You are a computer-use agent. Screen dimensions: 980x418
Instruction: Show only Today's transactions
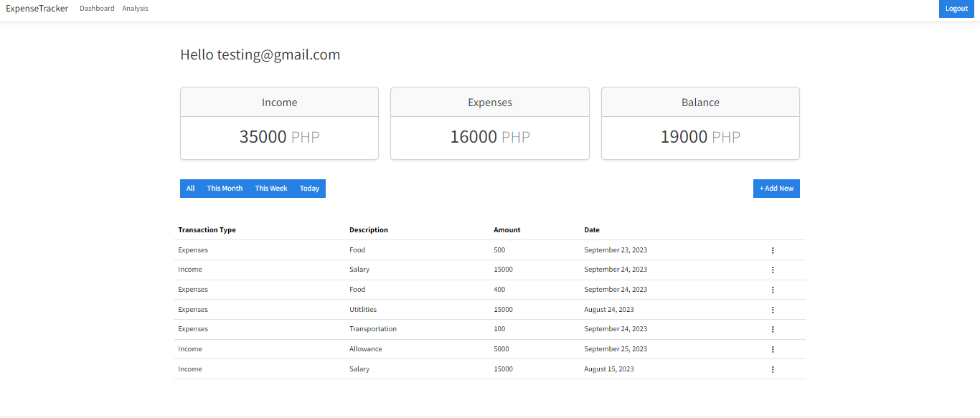click(x=309, y=188)
